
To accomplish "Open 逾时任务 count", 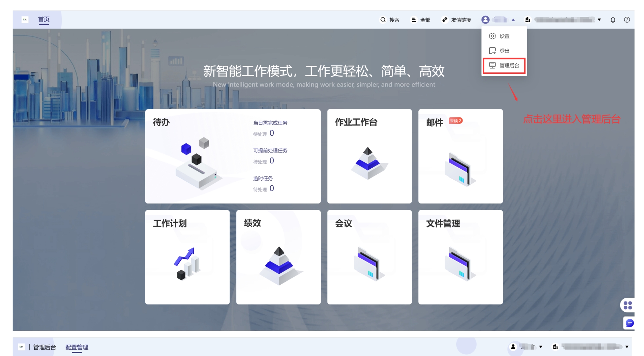I will (272, 189).
